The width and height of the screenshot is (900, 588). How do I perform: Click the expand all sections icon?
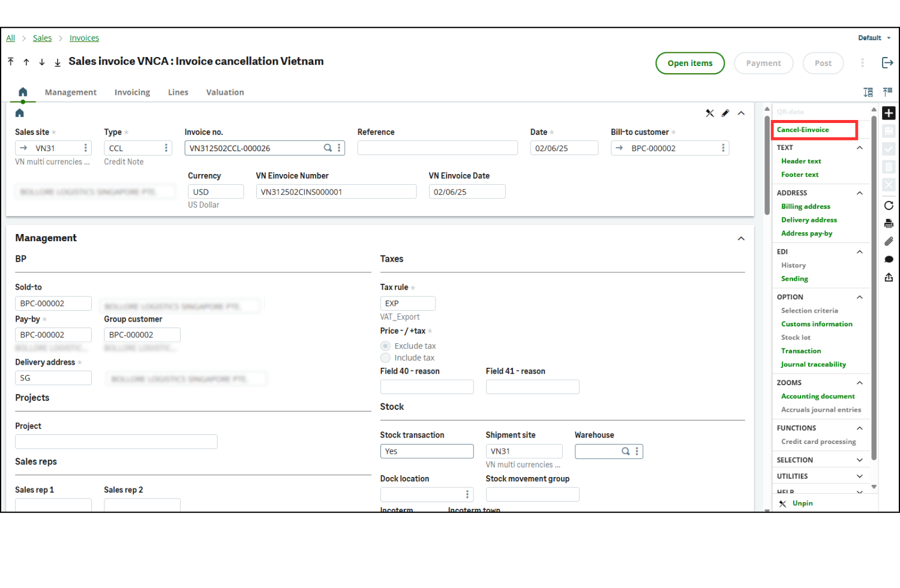point(868,92)
